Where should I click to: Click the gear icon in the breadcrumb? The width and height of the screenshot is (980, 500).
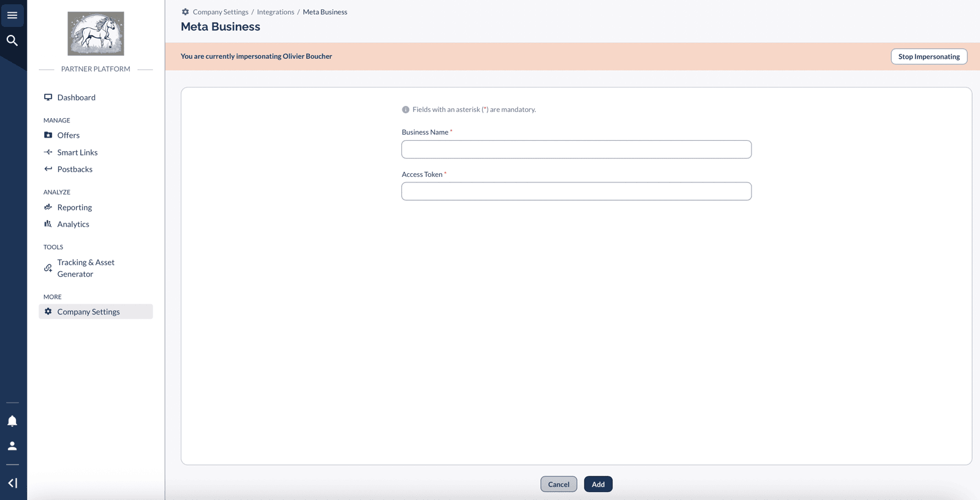186,12
